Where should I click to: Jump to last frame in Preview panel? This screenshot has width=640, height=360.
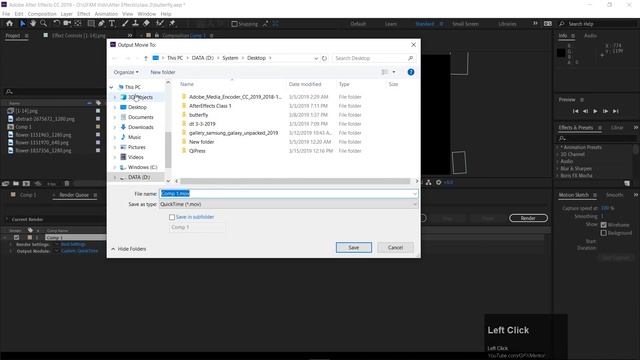pos(616,111)
